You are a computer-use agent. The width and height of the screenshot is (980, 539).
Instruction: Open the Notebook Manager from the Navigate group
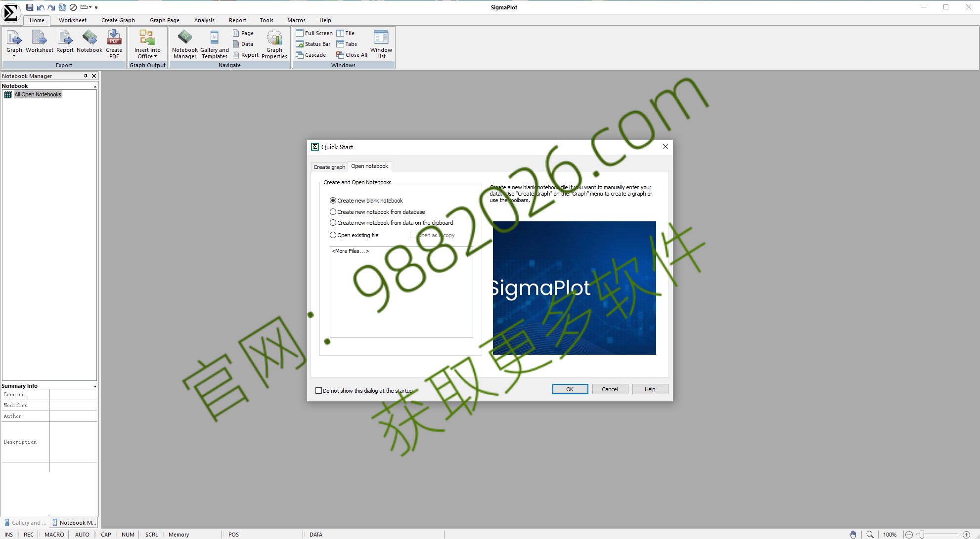[185, 44]
